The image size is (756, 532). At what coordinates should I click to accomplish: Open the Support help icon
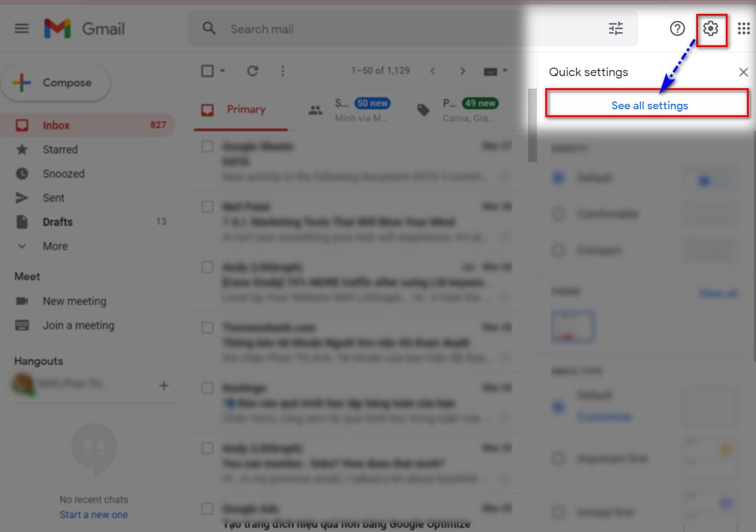[x=678, y=28]
